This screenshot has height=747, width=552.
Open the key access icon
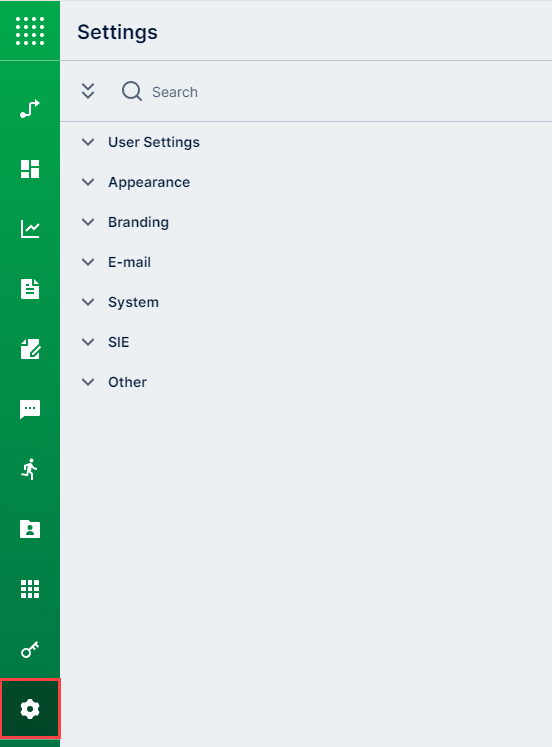click(x=30, y=649)
